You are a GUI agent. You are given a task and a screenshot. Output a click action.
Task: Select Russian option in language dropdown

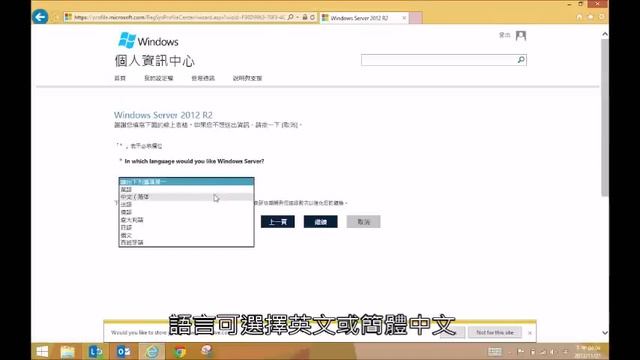pyautogui.click(x=187, y=235)
